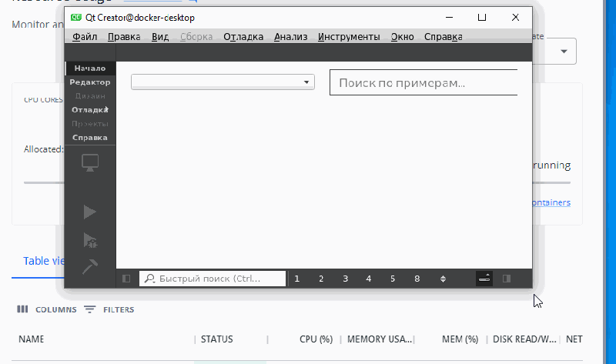Click the MEM (%) column header
616x364 pixels.
pyautogui.click(x=460, y=339)
